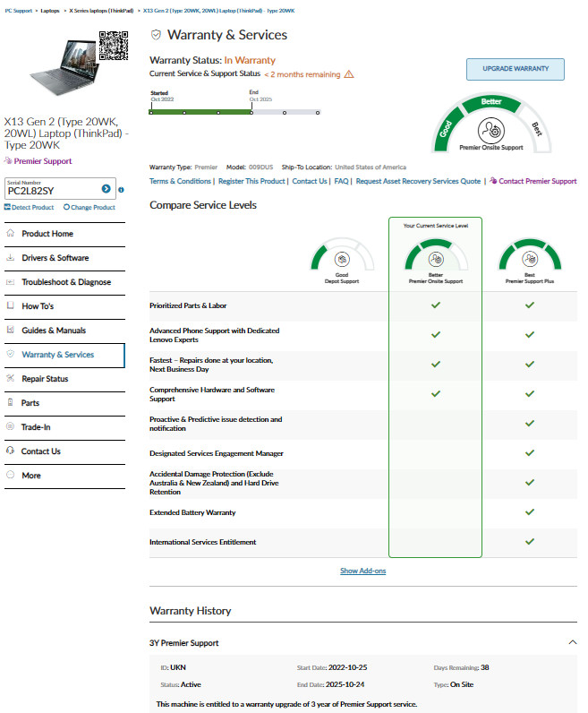This screenshot has width=588, height=713.
Task: Click the warranty End marker on timeline
Action: click(251, 112)
